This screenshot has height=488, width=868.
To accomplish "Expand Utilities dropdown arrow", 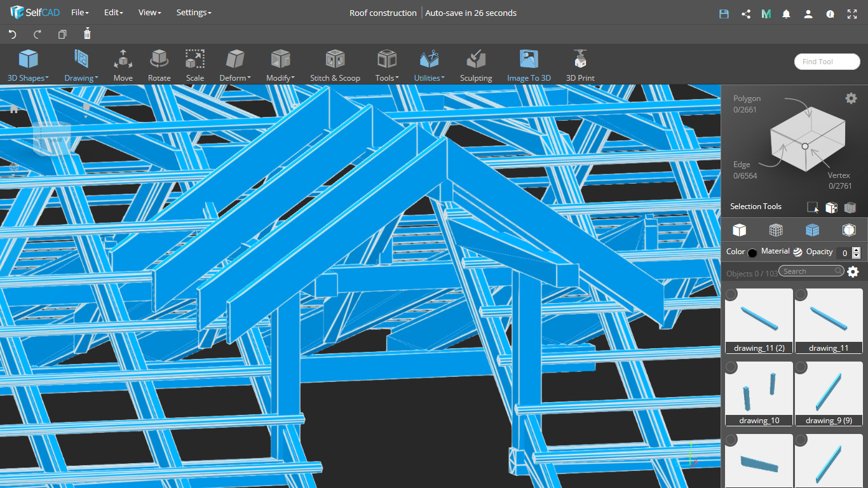I will (443, 78).
